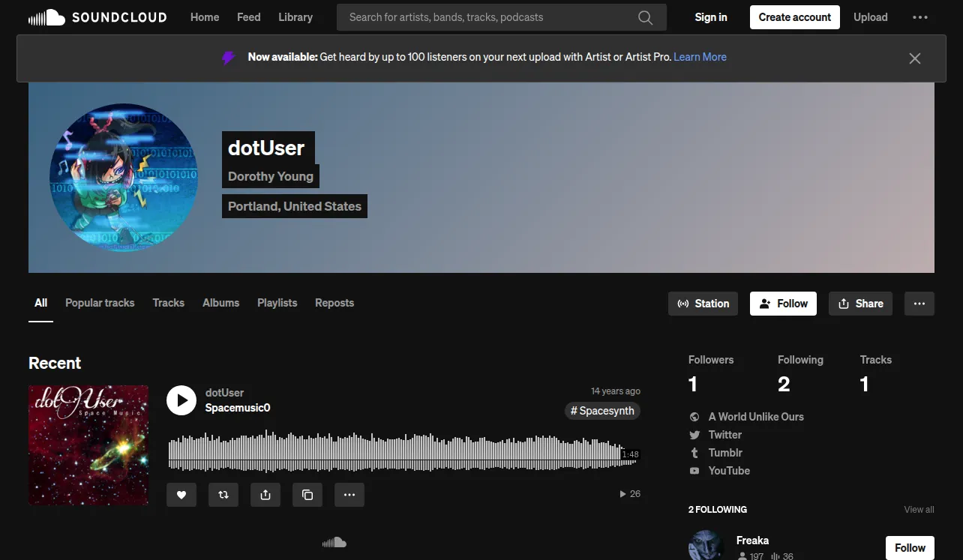Select the All tab
The height and width of the screenshot is (560, 963).
click(41, 303)
